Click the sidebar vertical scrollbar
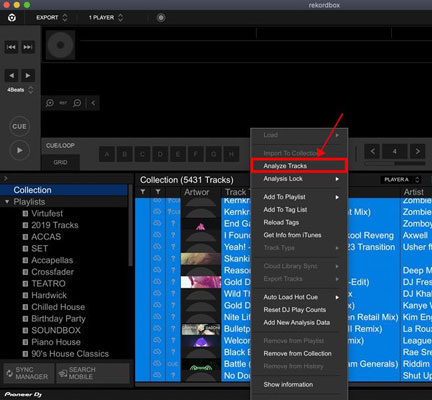The height and width of the screenshot is (400, 432). click(130, 226)
